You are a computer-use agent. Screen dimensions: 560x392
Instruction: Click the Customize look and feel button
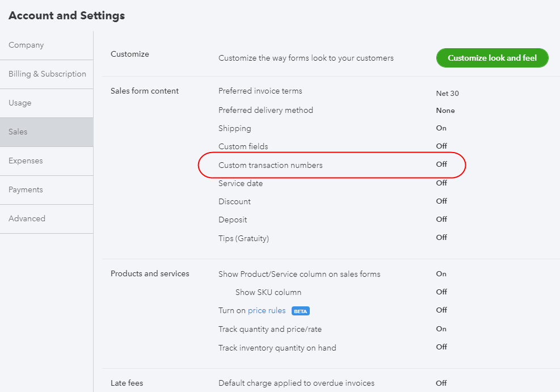[x=492, y=58]
